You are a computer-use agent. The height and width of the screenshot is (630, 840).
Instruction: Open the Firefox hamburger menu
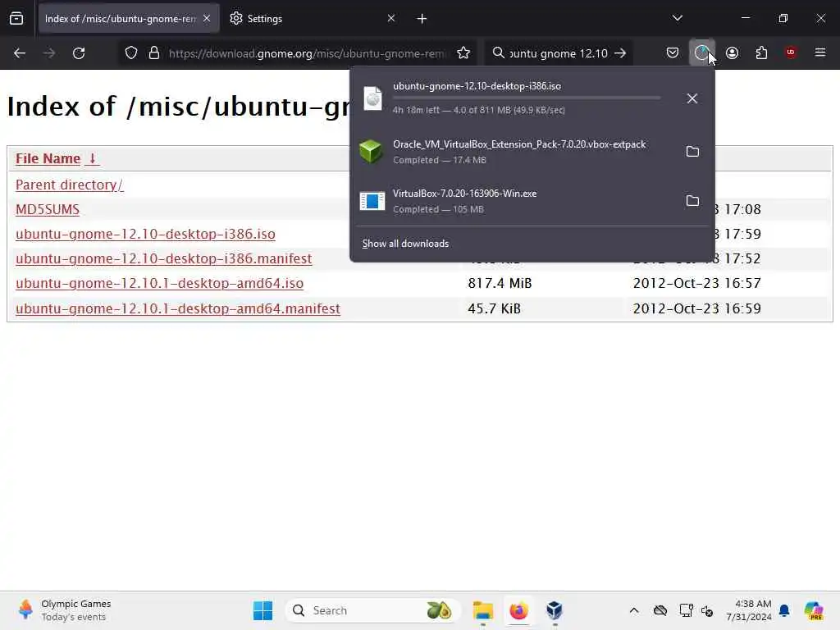(820, 52)
